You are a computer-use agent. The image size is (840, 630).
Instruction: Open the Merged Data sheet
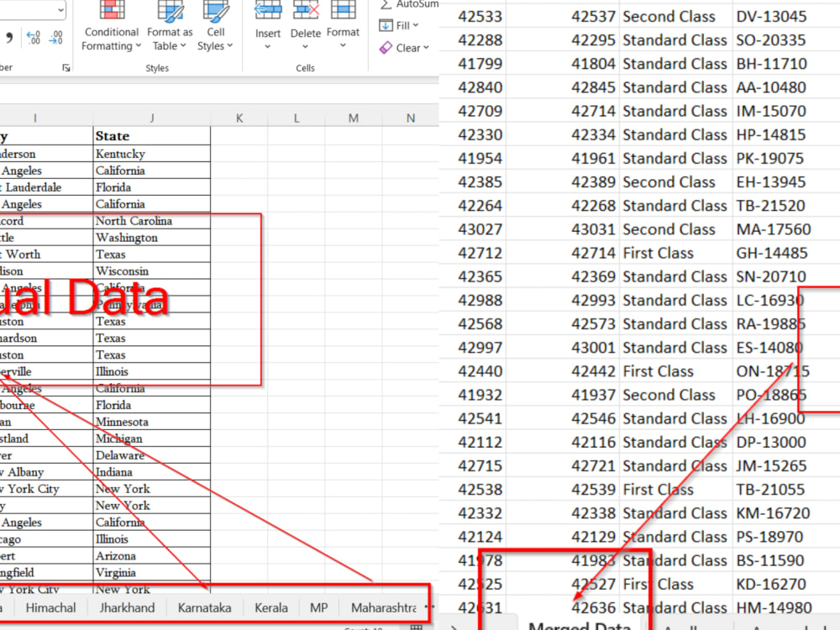(582, 626)
